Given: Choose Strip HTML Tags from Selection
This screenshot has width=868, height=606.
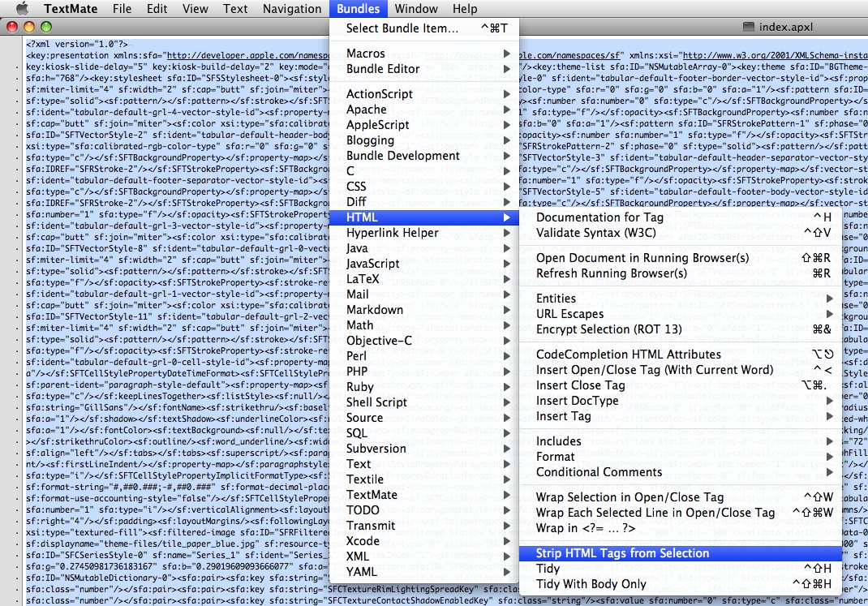Looking at the screenshot, I should click(681, 553).
